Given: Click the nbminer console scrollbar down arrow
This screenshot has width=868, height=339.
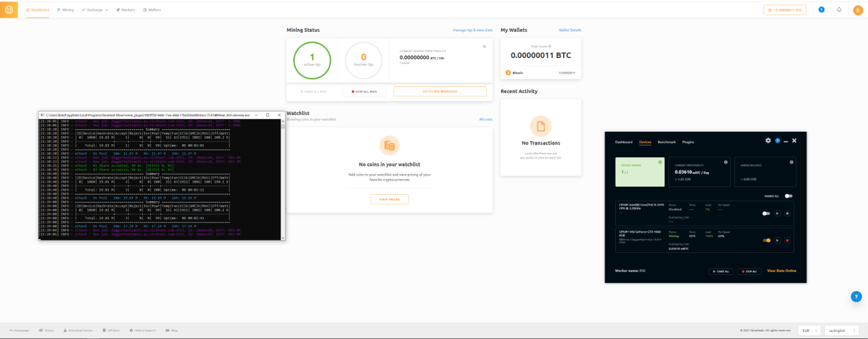Looking at the screenshot, I should click(283, 237).
